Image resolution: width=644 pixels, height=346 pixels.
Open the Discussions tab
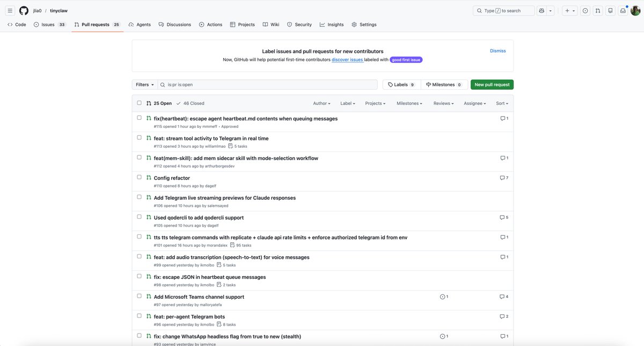pyautogui.click(x=175, y=25)
